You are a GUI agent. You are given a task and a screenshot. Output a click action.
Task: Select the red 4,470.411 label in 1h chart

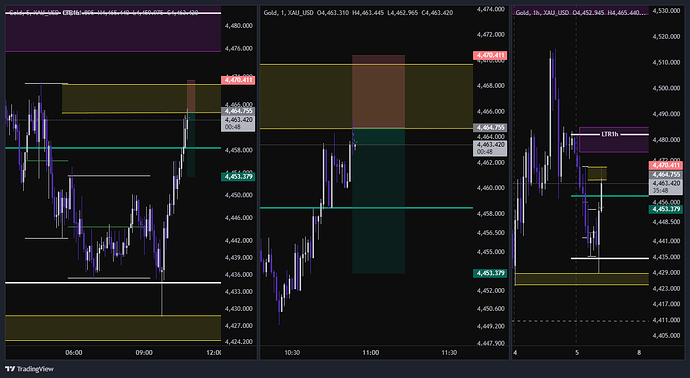pos(666,165)
